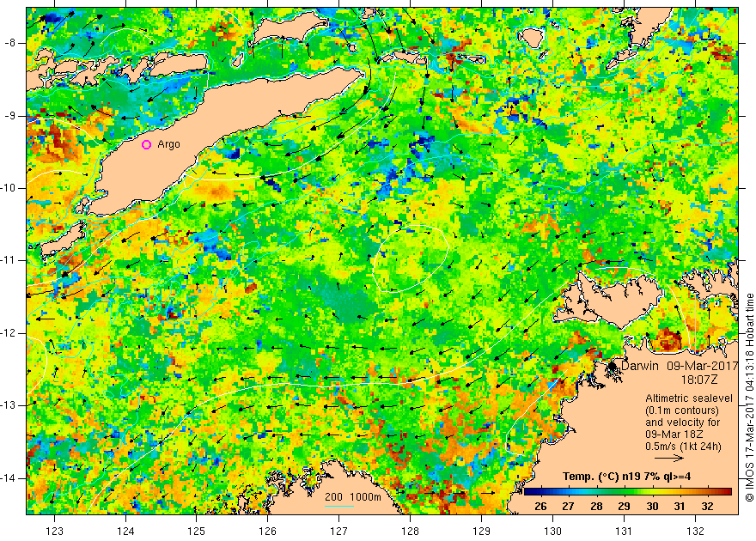Click latitude label -14
This screenshot has height=541, width=756.
click(9, 478)
